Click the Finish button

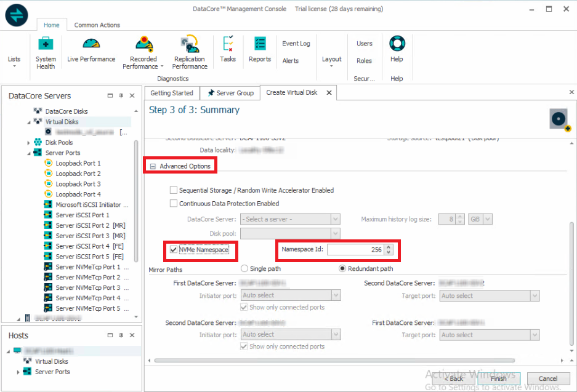pos(499,378)
